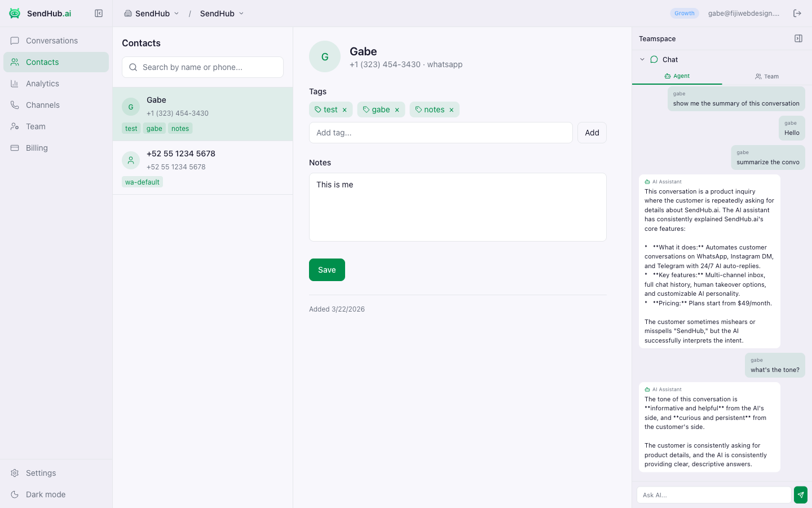Image resolution: width=812 pixels, height=508 pixels.
Task: Click the G avatar in the contact list
Action: pyautogui.click(x=131, y=107)
